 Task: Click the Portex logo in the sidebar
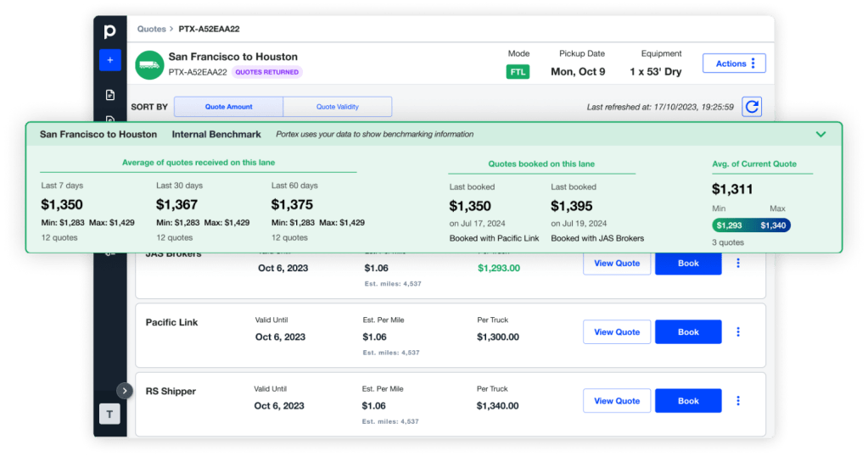tap(109, 31)
